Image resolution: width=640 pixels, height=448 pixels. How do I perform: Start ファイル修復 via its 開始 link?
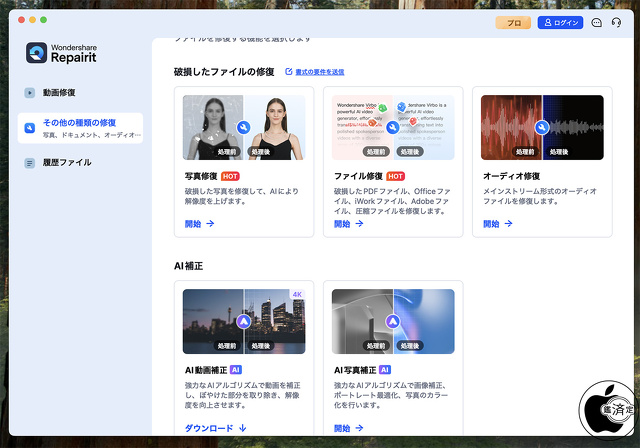349,224
